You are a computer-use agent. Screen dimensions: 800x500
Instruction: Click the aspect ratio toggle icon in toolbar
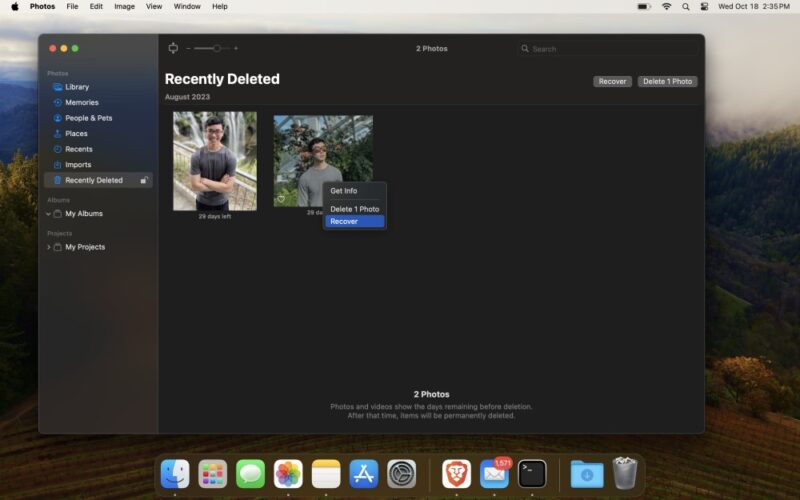point(173,48)
